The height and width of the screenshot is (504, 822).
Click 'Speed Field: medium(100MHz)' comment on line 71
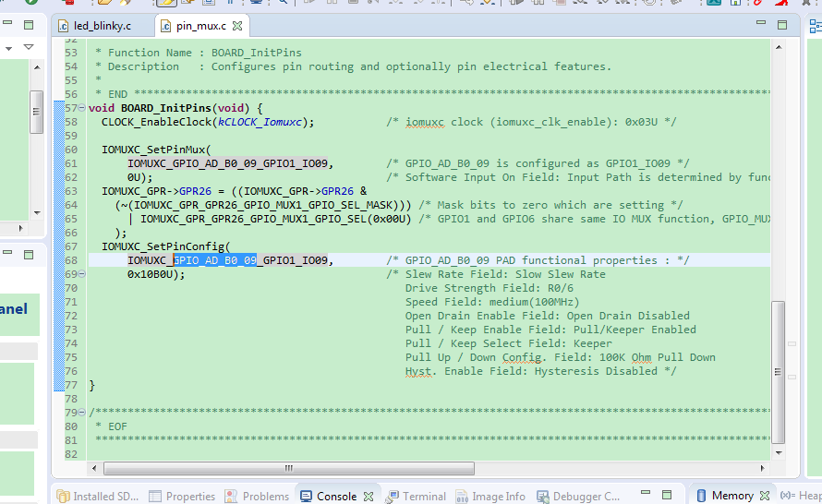point(492,302)
